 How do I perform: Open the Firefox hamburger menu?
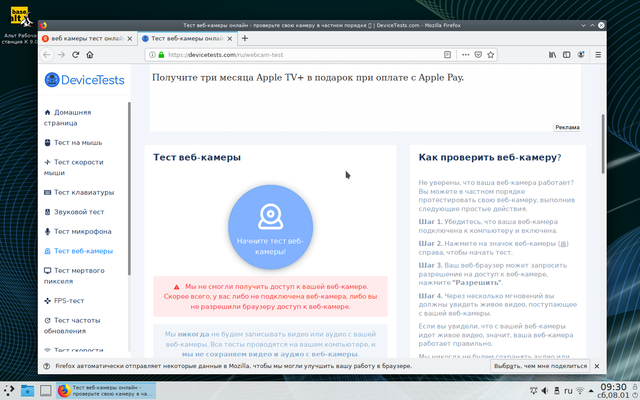click(598, 55)
